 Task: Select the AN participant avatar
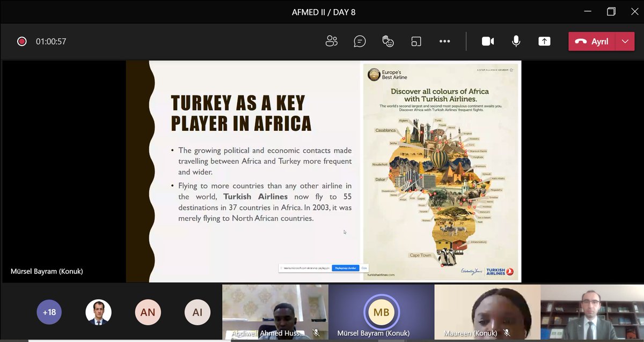148,312
